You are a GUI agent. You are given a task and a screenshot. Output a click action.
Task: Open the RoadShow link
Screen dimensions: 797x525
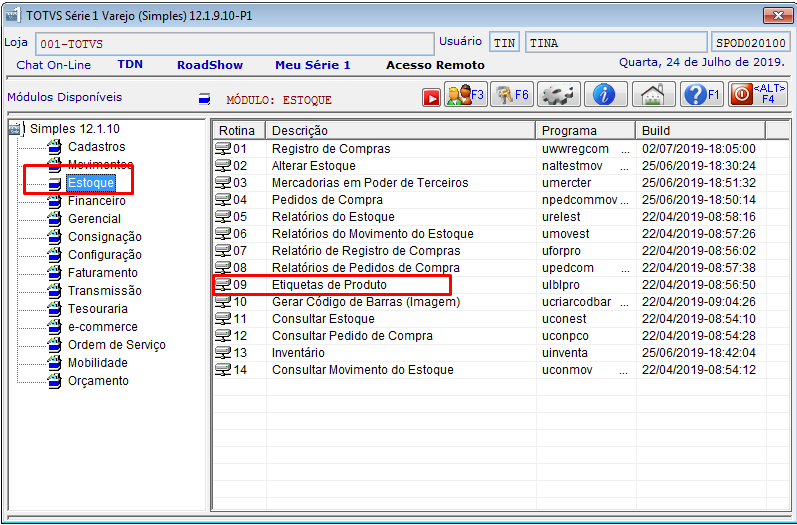(x=210, y=65)
